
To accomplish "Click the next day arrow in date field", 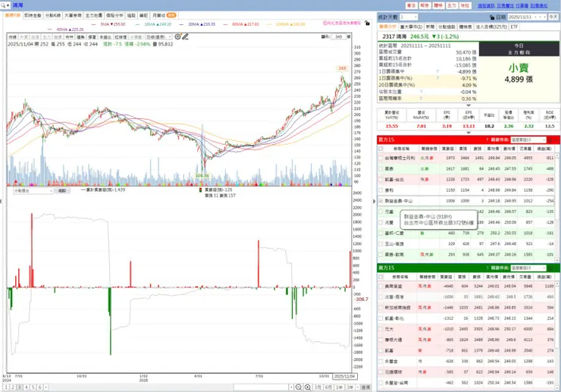I will click(x=544, y=17).
